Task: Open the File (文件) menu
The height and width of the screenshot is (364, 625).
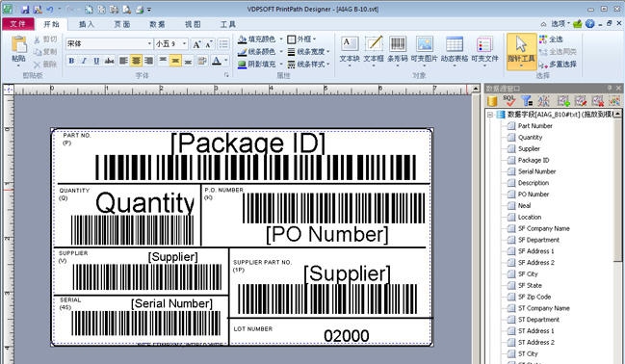Action: [x=17, y=24]
